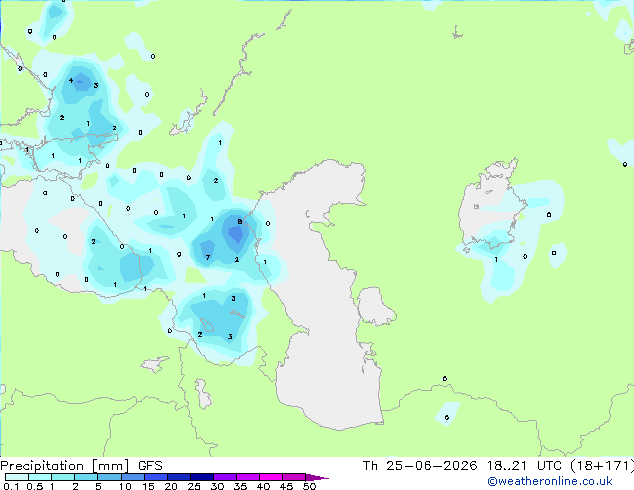Screen dimensions: 634x490
Task: Select the 5–10 mm legend swatch
Action: tap(109, 477)
